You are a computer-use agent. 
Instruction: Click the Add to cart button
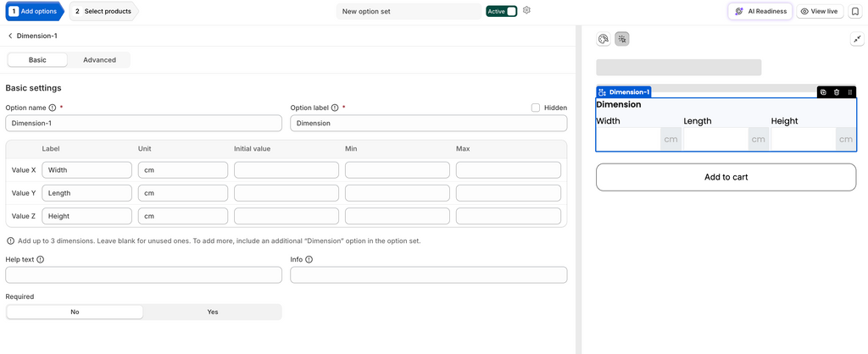pyautogui.click(x=726, y=177)
